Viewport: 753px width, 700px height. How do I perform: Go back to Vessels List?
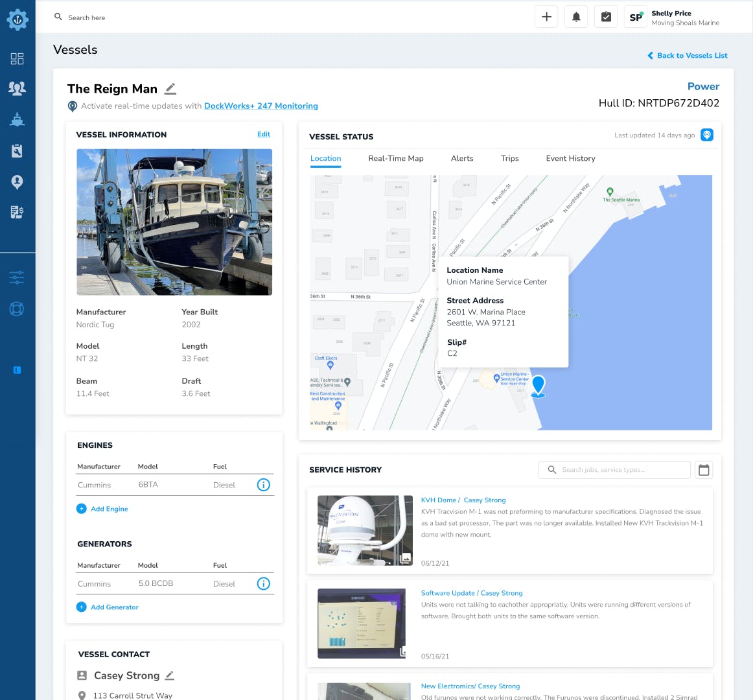coord(688,56)
